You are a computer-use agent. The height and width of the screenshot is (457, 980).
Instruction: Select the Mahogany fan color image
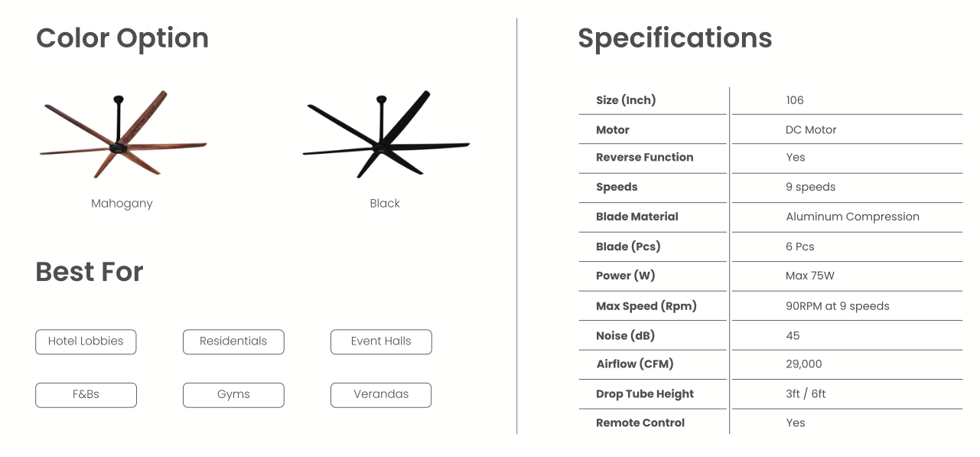tap(122, 135)
